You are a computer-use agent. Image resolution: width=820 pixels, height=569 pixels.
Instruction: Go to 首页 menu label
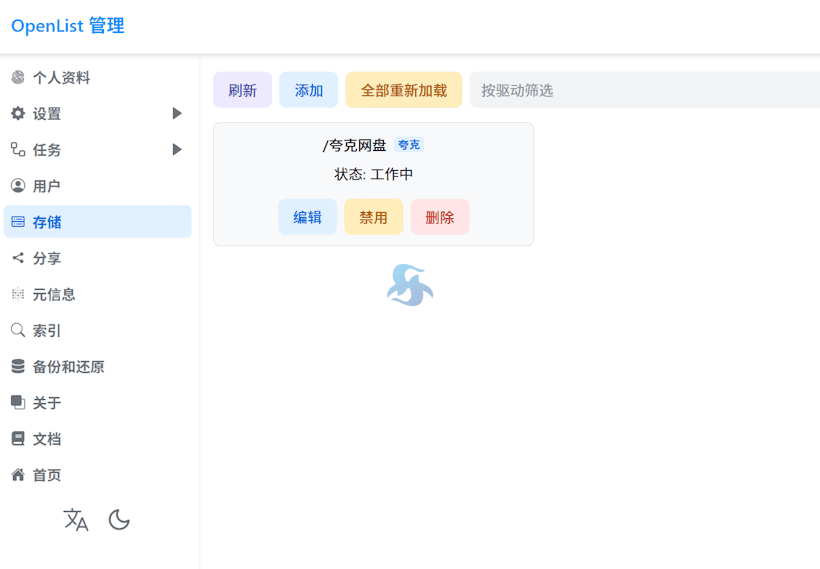click(47, 475)
